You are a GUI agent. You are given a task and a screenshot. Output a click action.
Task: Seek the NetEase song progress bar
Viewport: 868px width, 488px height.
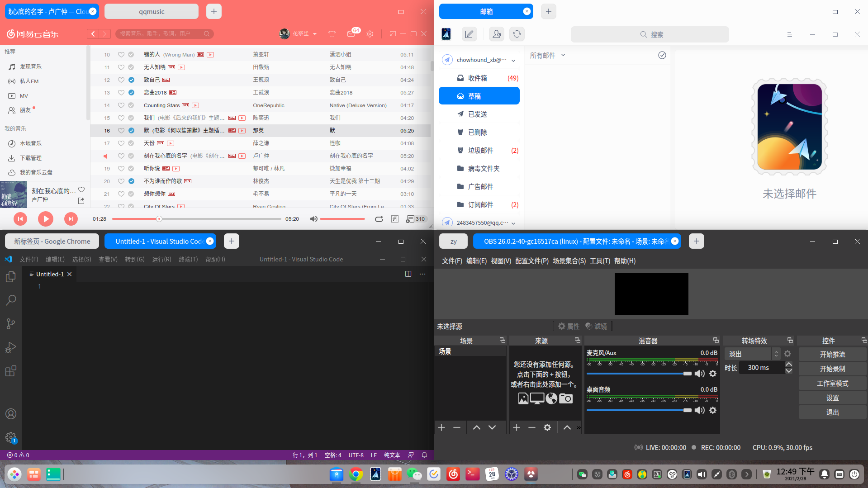tap(196, 219)
